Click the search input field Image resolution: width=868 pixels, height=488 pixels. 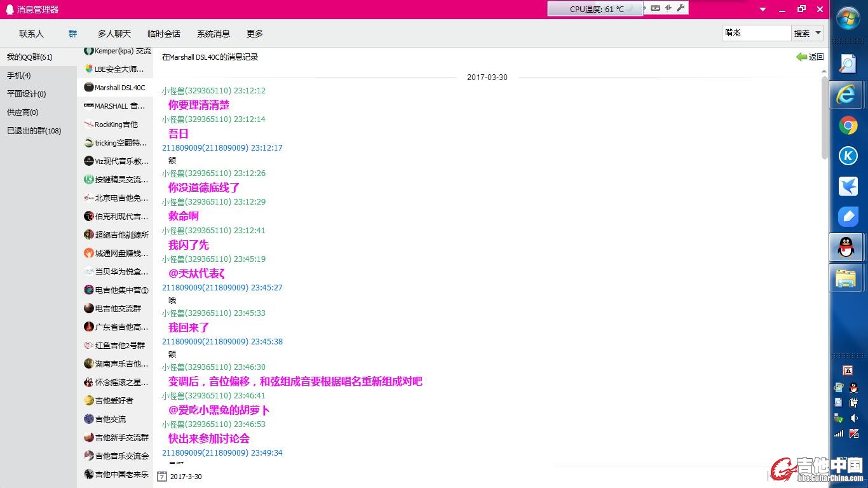tap(756, 33)
